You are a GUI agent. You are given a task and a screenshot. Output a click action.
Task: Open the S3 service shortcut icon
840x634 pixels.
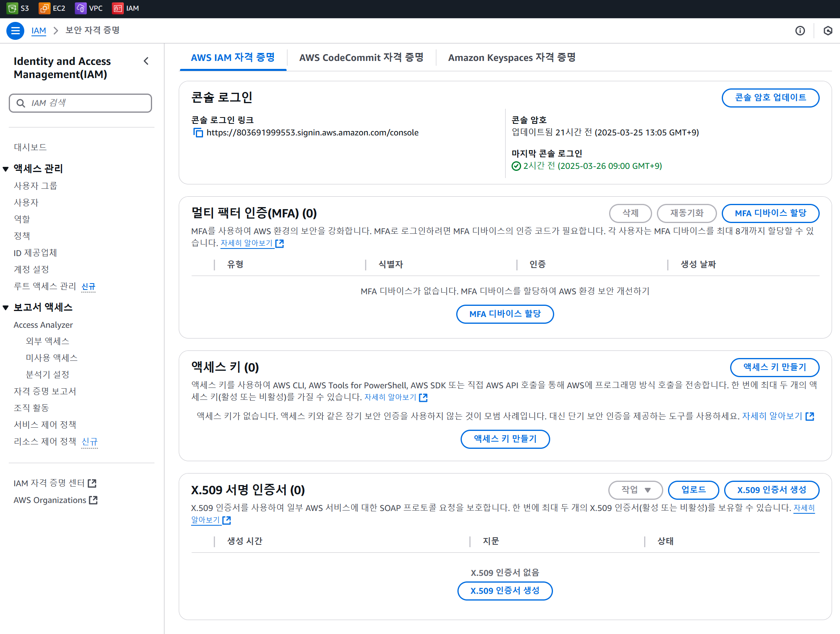[12, 8]
